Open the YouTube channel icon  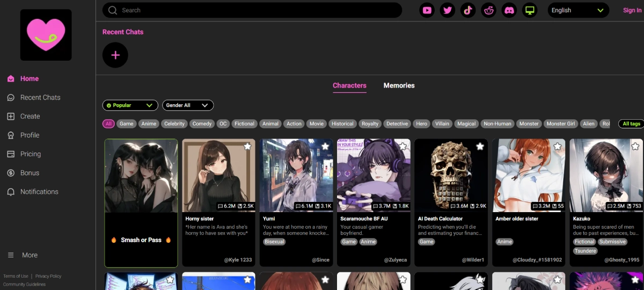click(x=427, y=10)
